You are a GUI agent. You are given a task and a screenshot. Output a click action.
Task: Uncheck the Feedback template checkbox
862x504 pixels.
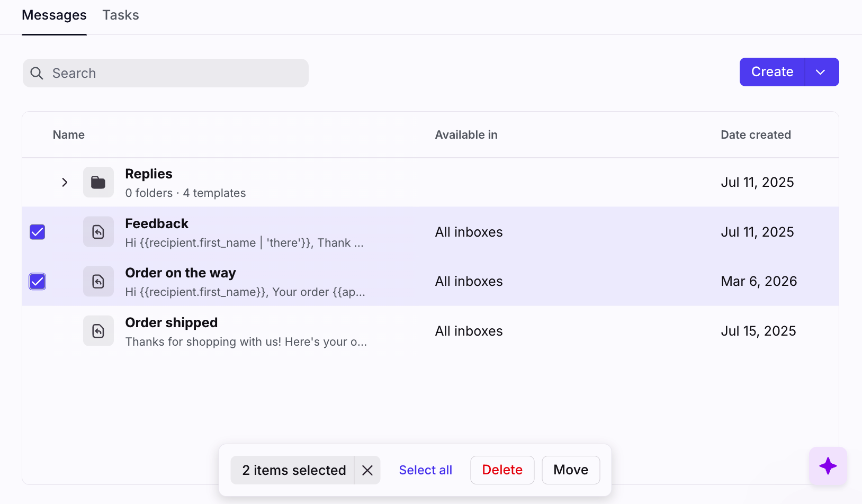tap(38, 232)
